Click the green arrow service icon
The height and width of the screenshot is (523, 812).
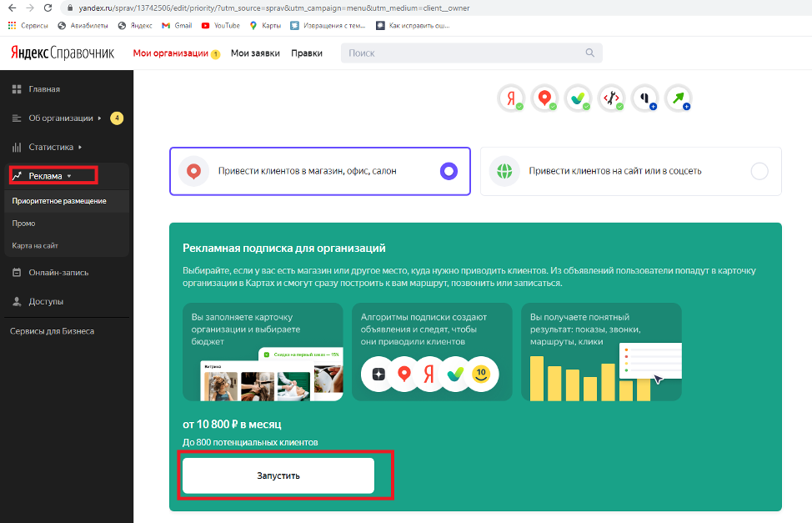pos(679,98)
